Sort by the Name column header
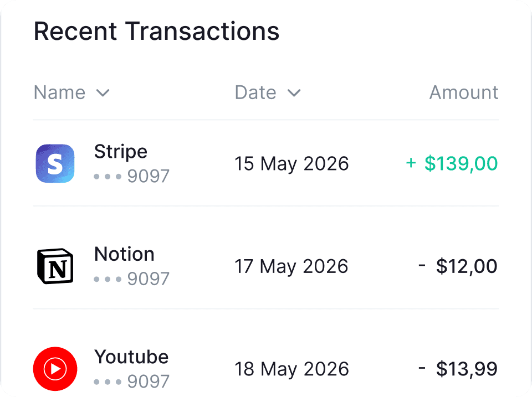532x397 pixels. point(60,92)
